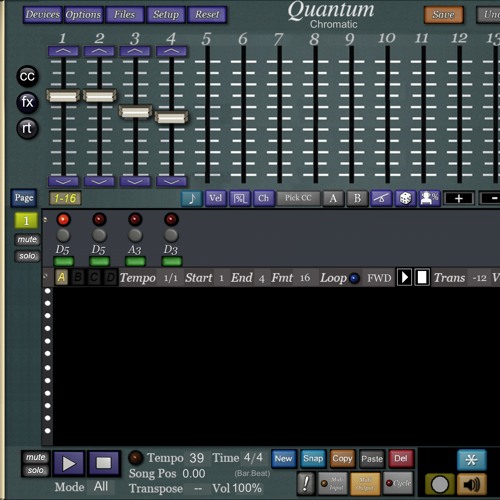Screen dimensions: 500x500
Task: Toggle page mute under yellow 1
Action: point(27,239)
